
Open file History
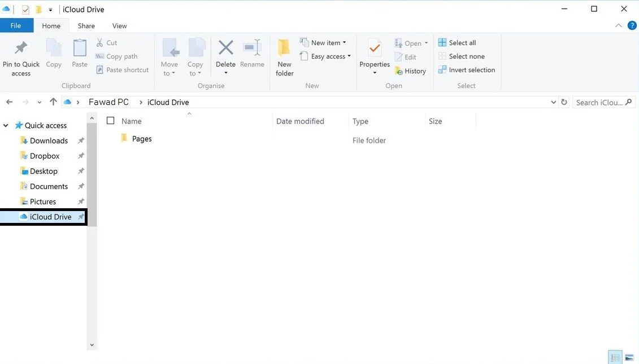tap(410, 71)
